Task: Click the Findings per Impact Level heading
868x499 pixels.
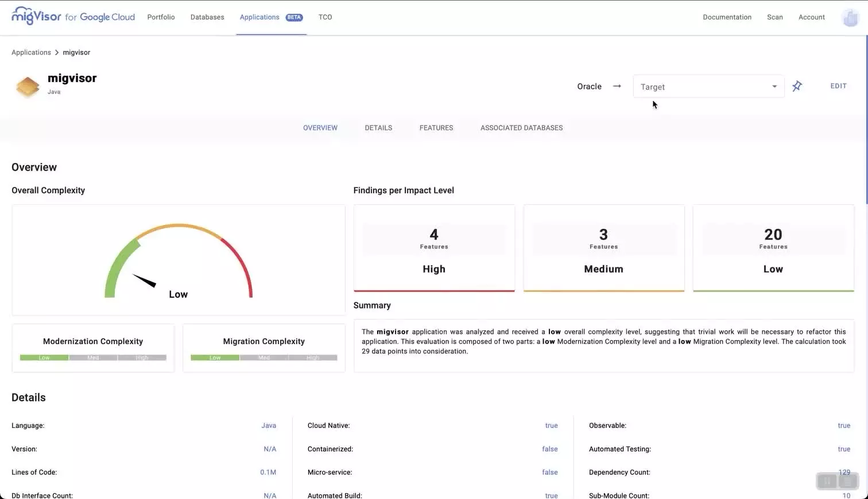Action: (x=404, y=190)
